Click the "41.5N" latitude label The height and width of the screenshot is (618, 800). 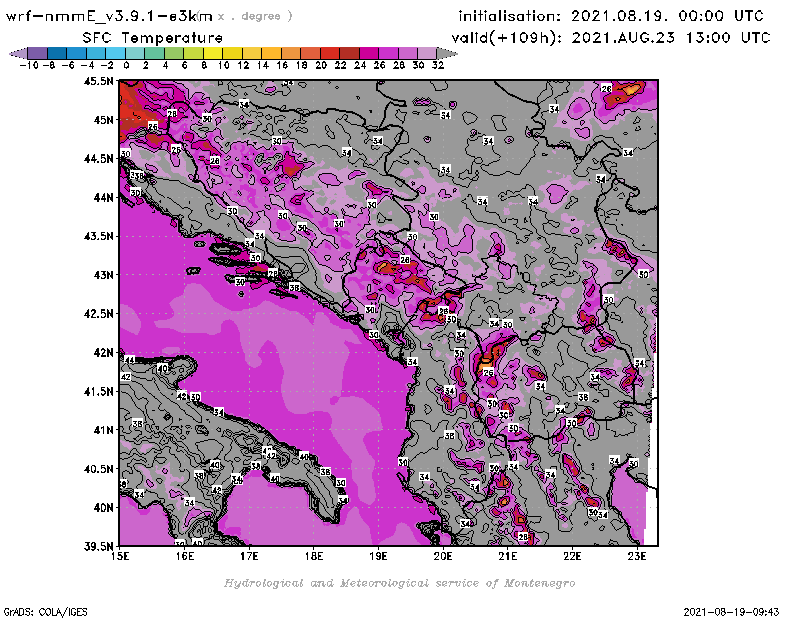tap(99, 391)
